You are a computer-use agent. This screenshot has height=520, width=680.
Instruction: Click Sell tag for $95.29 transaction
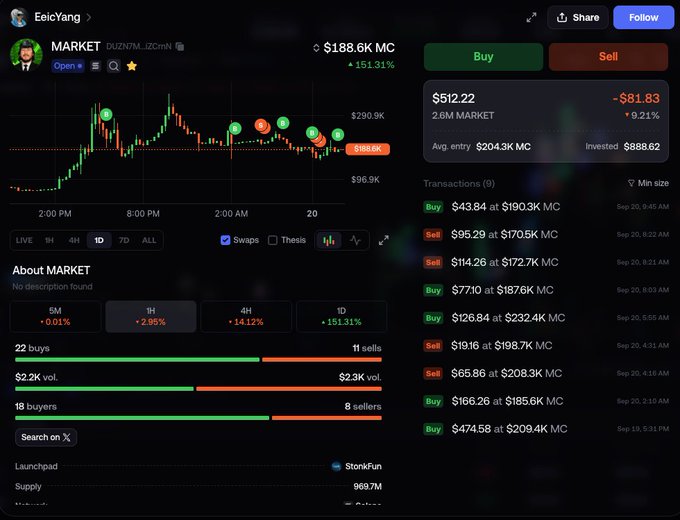click(433, 235)
